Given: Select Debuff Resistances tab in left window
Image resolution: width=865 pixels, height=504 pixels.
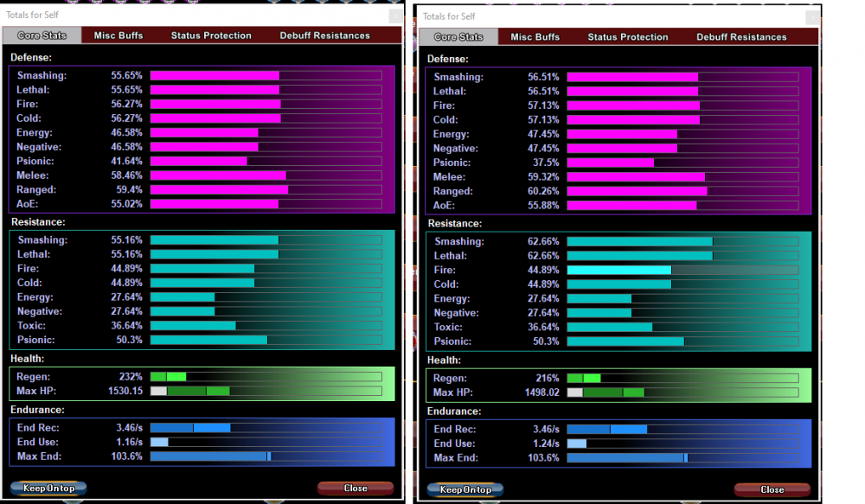Looking at the screenshot, I should [324, 35].
